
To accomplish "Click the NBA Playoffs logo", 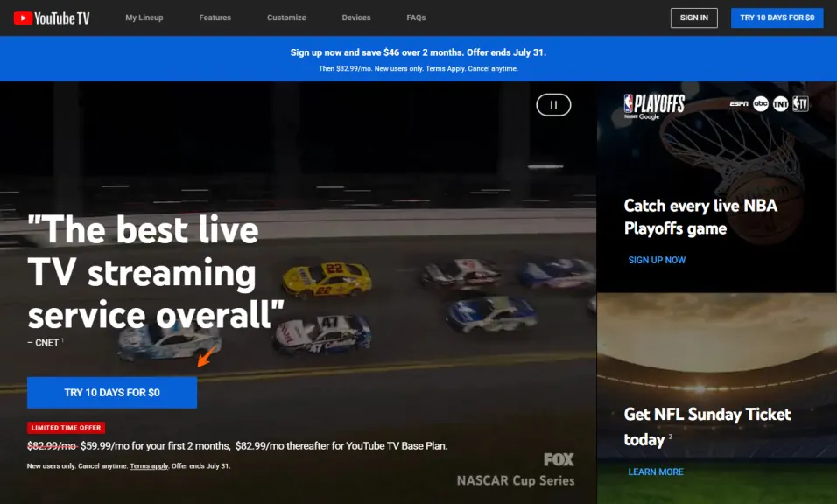I will (x=654, y=106).
